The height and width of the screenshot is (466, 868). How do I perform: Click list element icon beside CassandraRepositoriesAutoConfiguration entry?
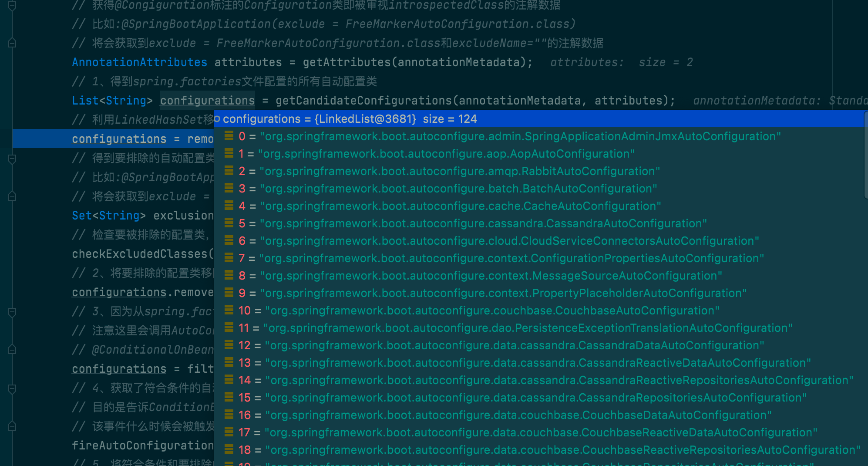pyautogui.click(x=229, y=397)
